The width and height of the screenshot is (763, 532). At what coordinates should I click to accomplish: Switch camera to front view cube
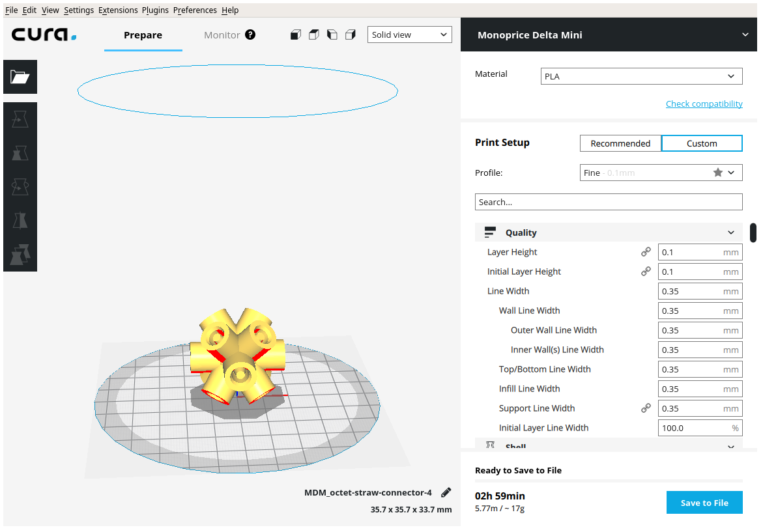pos(296,35)
